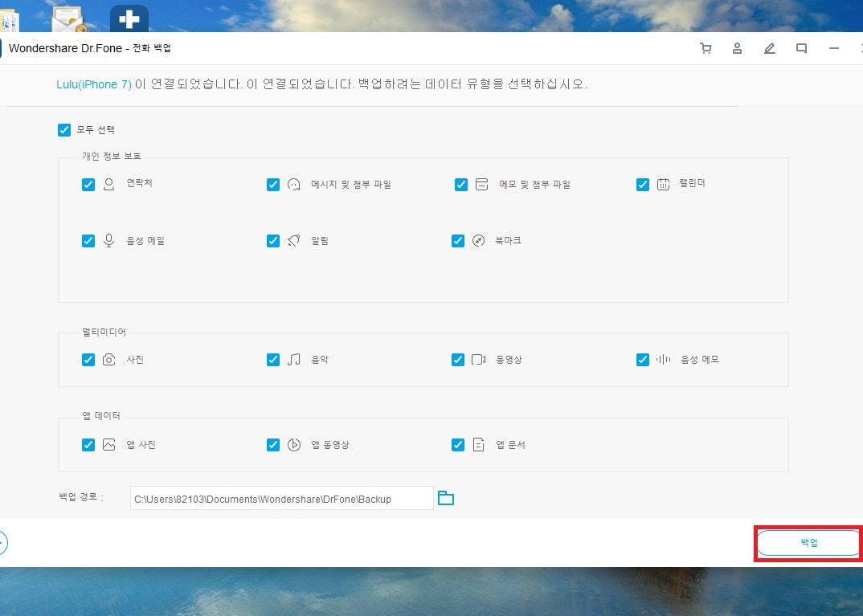Toggle the 모두 선택 checkbox
The image size is (863, 616).
[x=64, y=130]
